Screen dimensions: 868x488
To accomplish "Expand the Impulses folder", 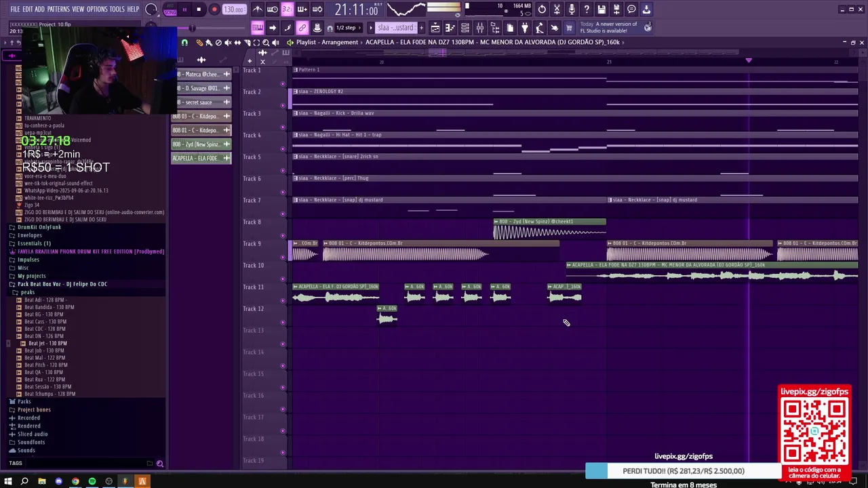I will [28, 260].
